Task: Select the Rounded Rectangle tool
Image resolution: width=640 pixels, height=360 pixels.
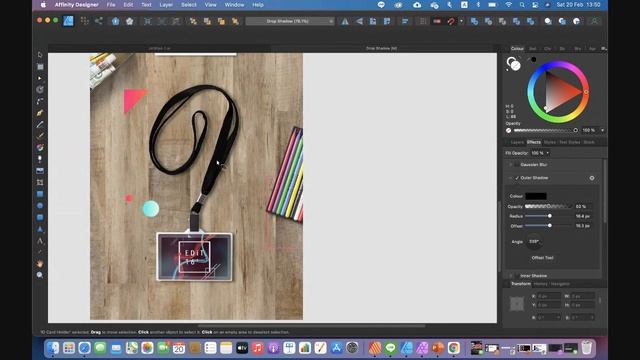Action: click(40, 217)
